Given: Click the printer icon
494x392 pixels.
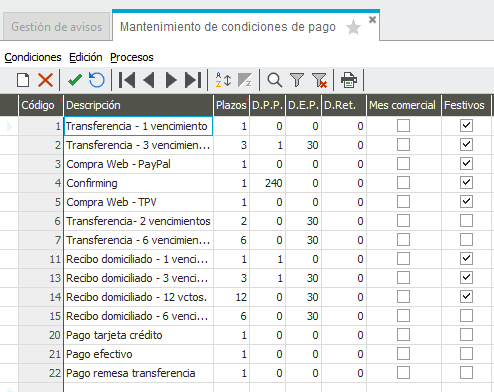Looking at the screenshot, I should (349, 80).
